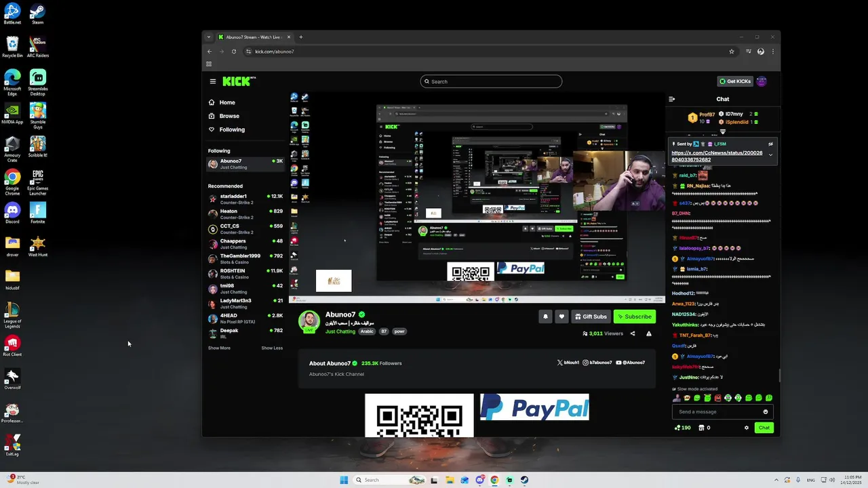The image size is (868, 488).
Task: Open Windows Start menu
Action: pyautogui.click(x=344, y=480)
